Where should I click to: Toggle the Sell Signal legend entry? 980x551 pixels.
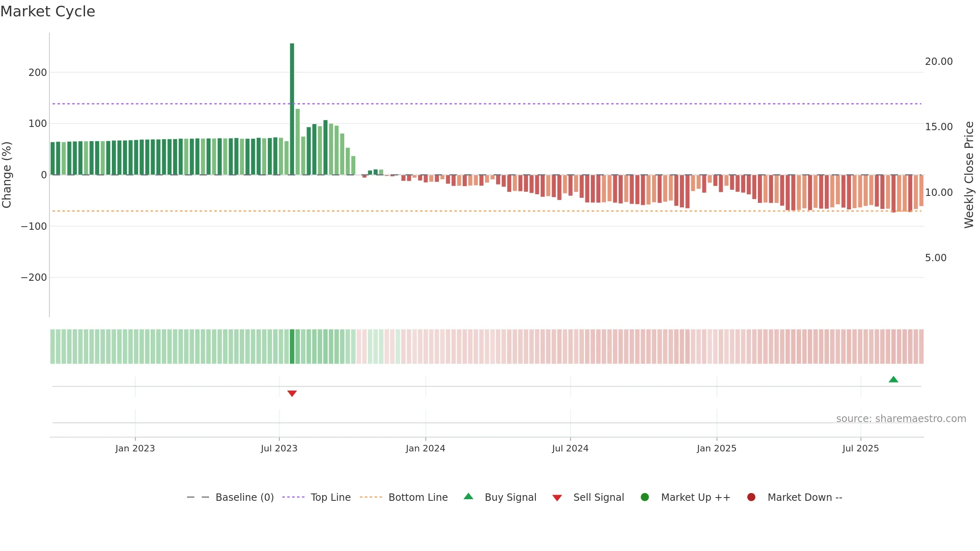tap(588, 497)
